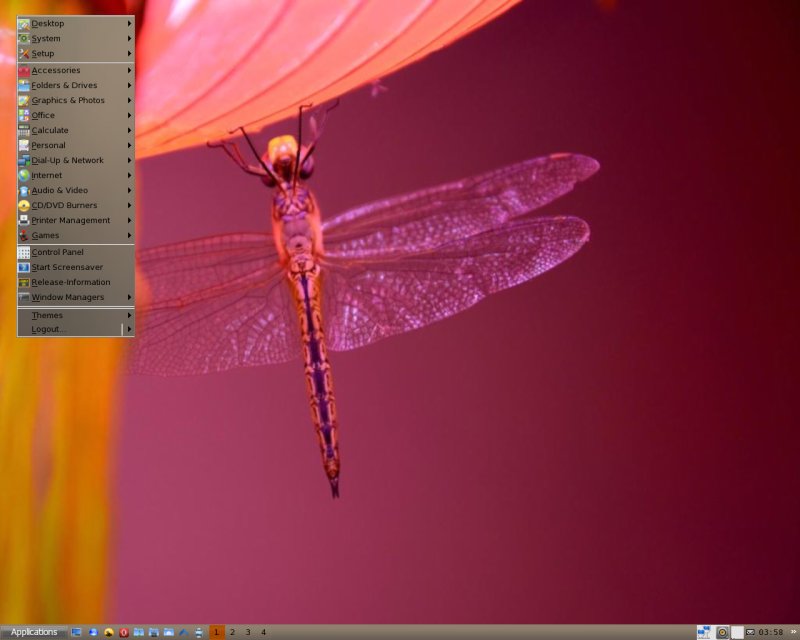Open the Control Panel via its menu icon
The width and height of the screenshot is (800, 640).
click(24, 252)
